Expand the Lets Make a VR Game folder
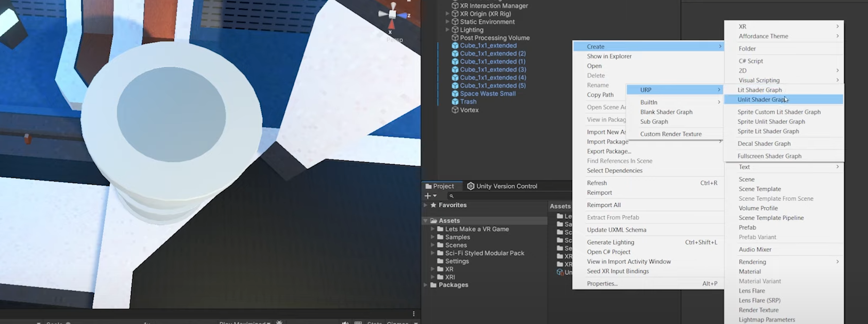 click(432, 229)
